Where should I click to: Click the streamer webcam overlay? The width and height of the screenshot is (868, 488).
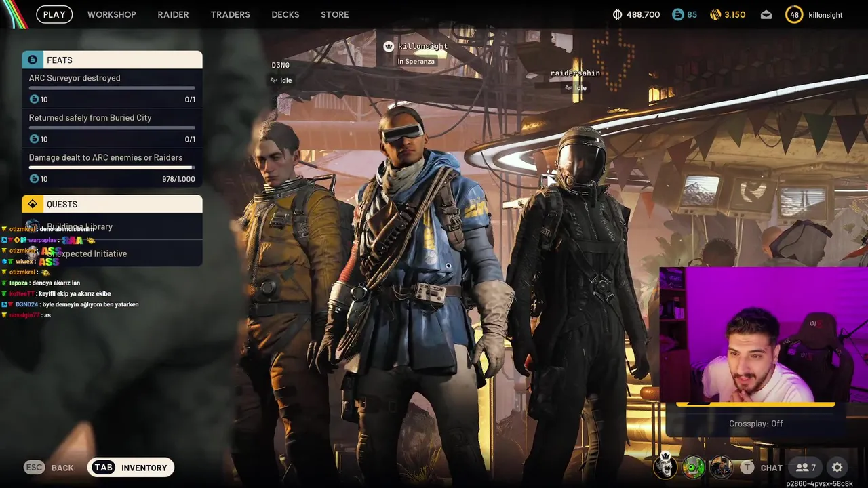764,335
